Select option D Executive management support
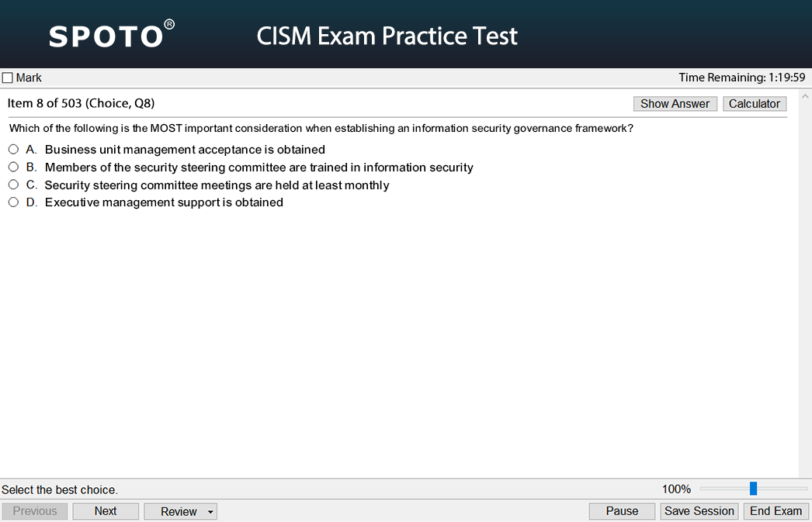Screen dimensions: 812x522 point(13,202)
